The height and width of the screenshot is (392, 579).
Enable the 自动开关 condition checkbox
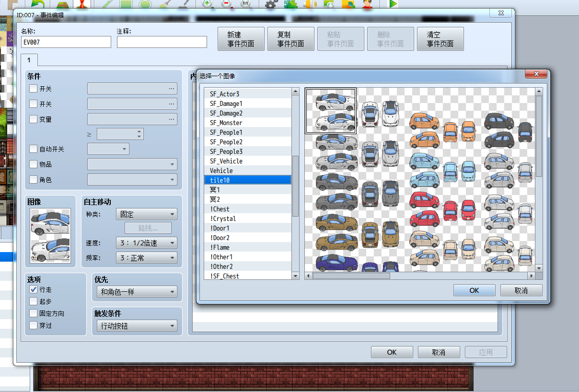(x=33, y=149)
